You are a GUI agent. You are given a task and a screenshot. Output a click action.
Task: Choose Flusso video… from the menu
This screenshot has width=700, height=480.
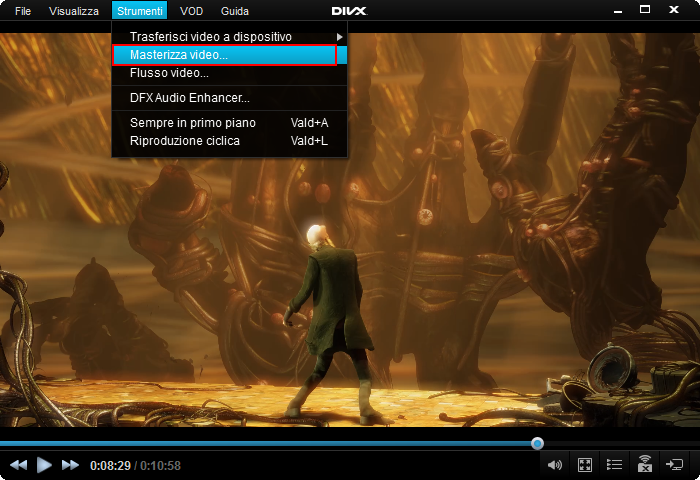click(229, 73)
